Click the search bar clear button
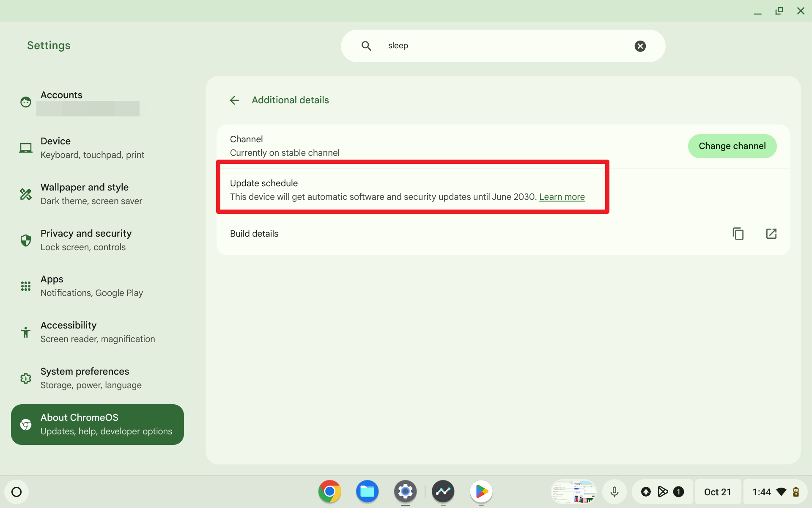 640,46
